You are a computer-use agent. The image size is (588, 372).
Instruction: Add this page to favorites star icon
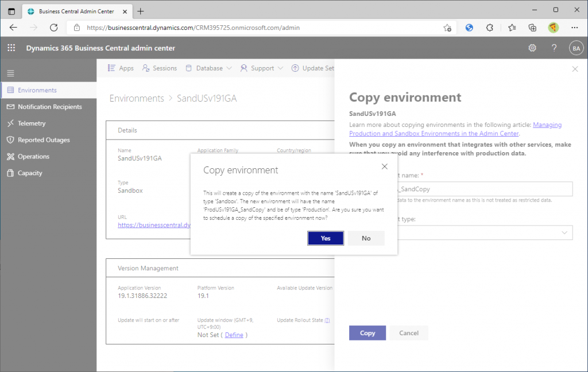click(x=447, y=28)
